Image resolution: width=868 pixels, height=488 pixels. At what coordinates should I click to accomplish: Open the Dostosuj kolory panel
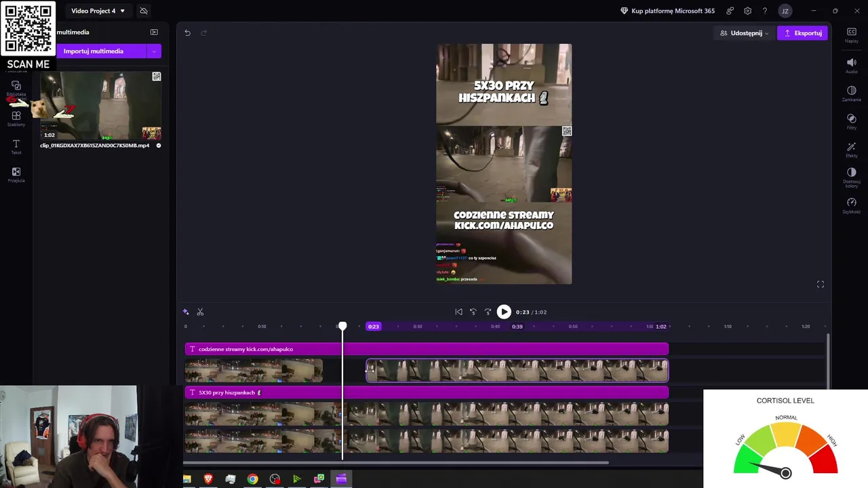(x=851, y=178)
